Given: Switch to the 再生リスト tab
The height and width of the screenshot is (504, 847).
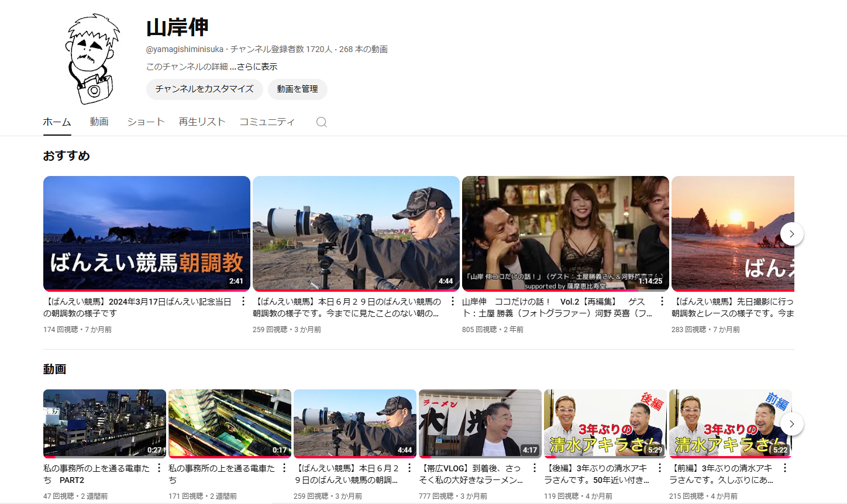Looking at the screenshot, I should coord(201,122).
